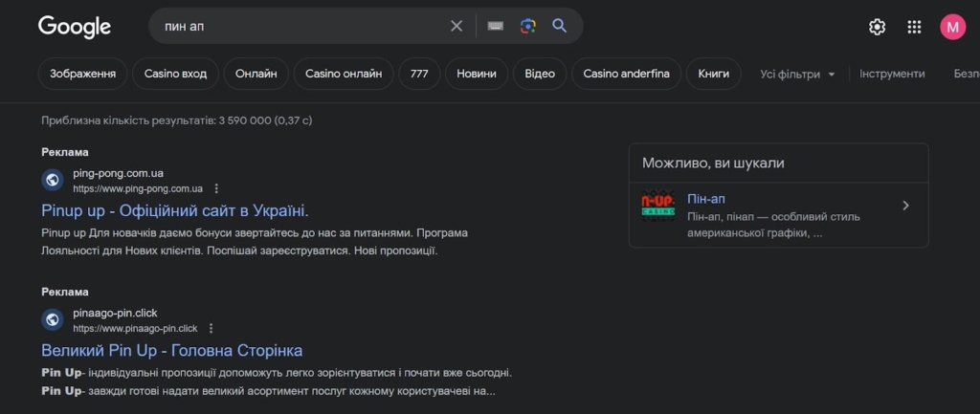Click the Пін-ап casino thumbnail image
The image size is (980, 414).
click(x=658, y=206)
